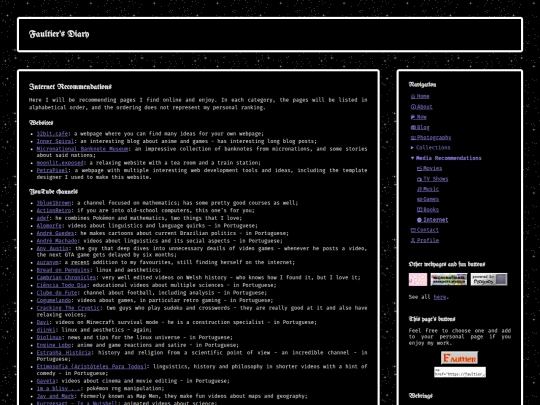Click the orange Faultier site button image
This screenshot has width=540, height=405.
(459, 358)
